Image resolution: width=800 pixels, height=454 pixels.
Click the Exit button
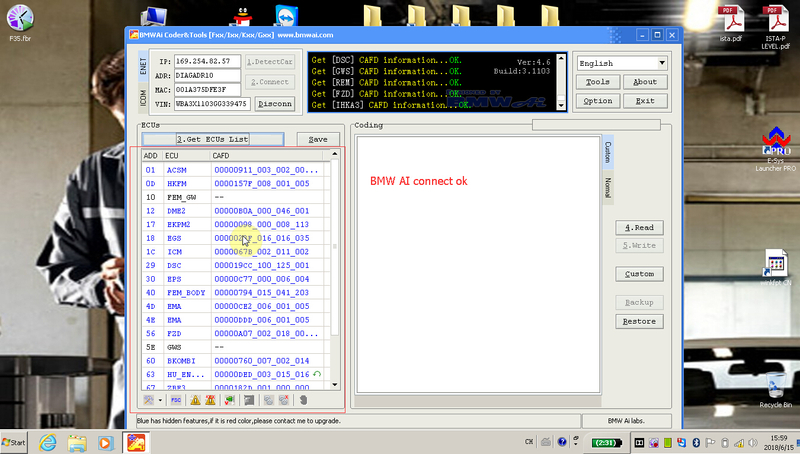click(645, 101)
